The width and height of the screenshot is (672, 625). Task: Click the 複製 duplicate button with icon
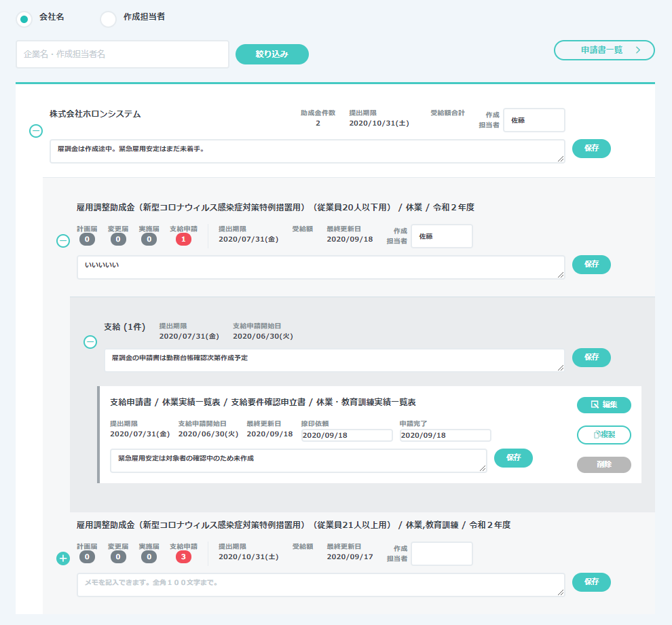coord(603,434)
